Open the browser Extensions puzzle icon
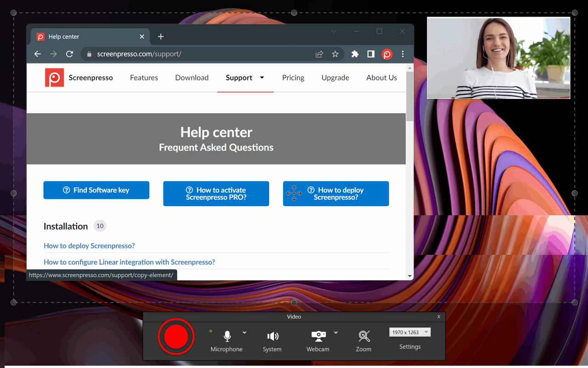The image size is (588, 368). pyautogui.click(x=355, y=54)
